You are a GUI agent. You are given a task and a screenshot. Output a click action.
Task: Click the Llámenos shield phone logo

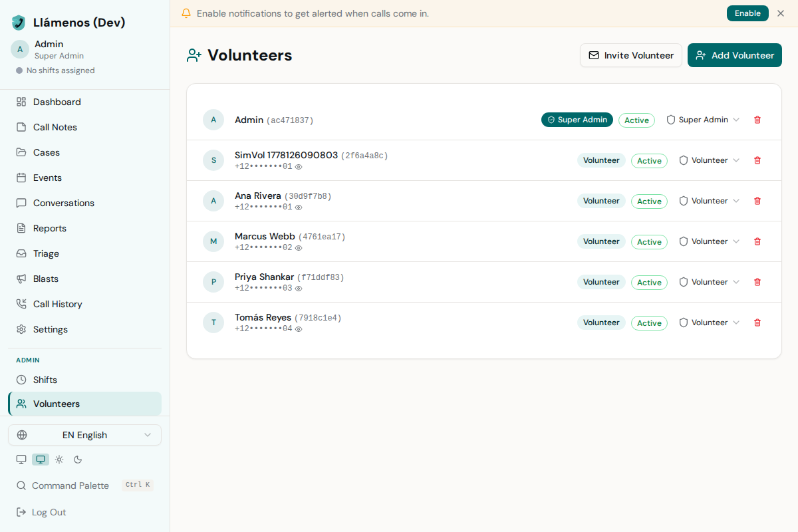pyautogui.click(x=19, y=23)
